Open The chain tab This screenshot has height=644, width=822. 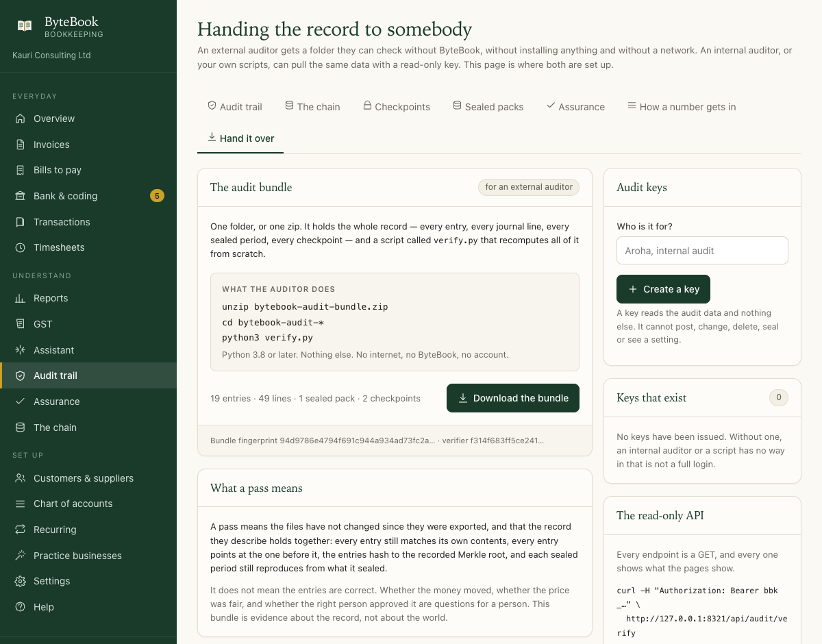click(x=312, y=107)
